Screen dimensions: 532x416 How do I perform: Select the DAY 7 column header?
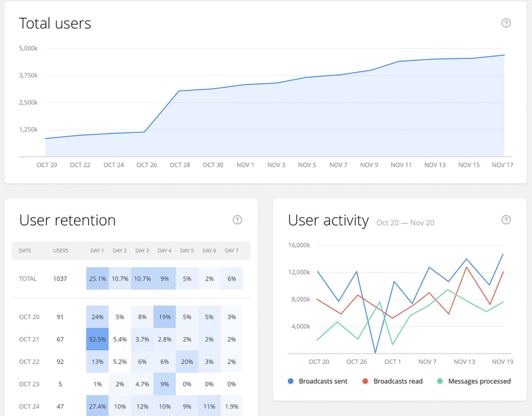(x=232, y=250)
